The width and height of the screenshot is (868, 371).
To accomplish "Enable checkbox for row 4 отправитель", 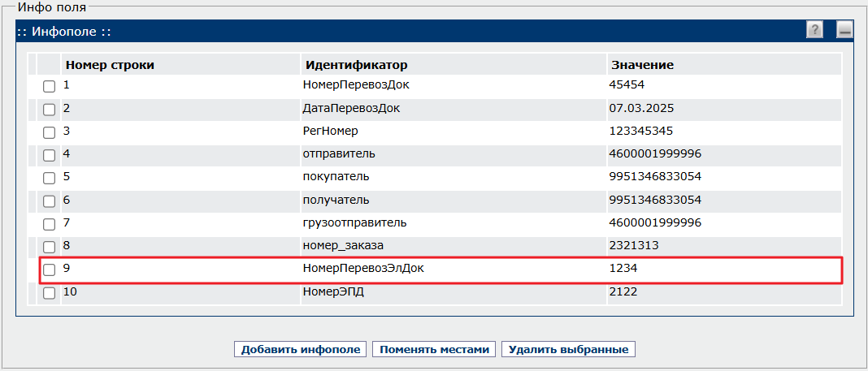I will [x=49, y=155].
